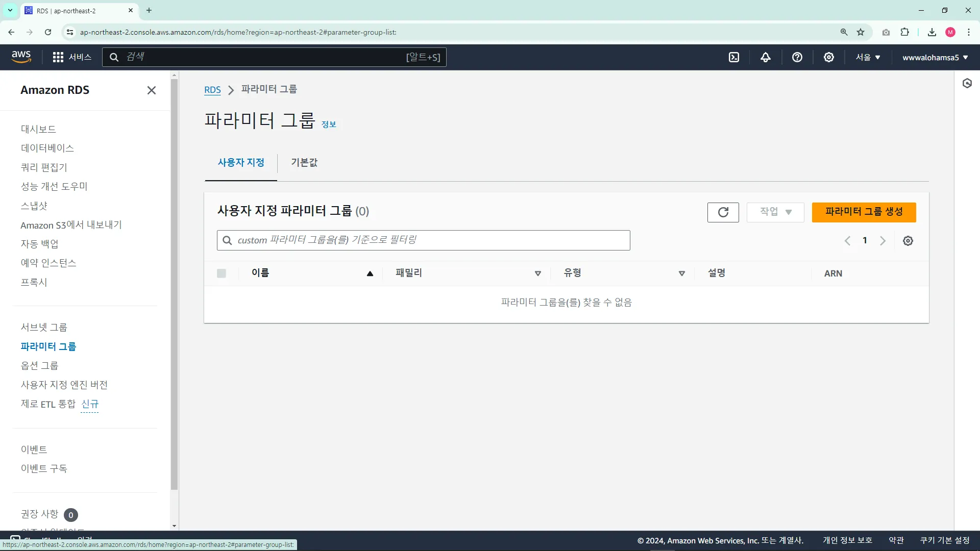The width and height of the screenshot is (980, 551).
Task: Open the side info panel icon
Action: [x=967, y=83]
